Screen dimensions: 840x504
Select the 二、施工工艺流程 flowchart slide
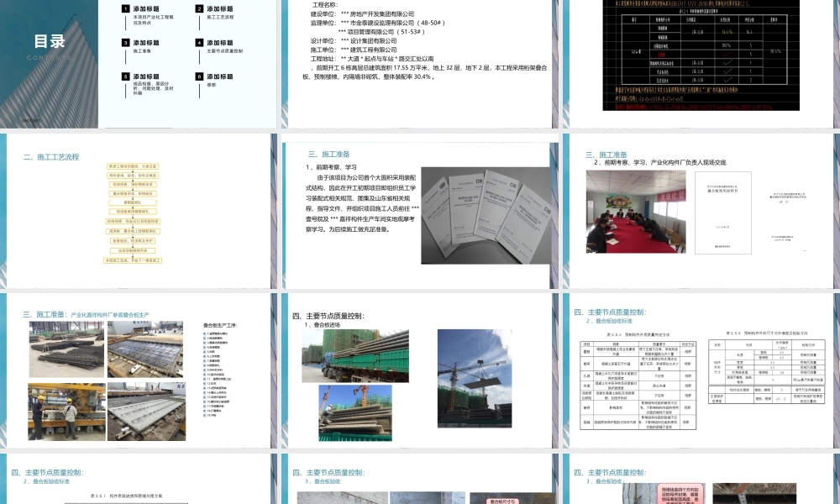coord(139,211)
